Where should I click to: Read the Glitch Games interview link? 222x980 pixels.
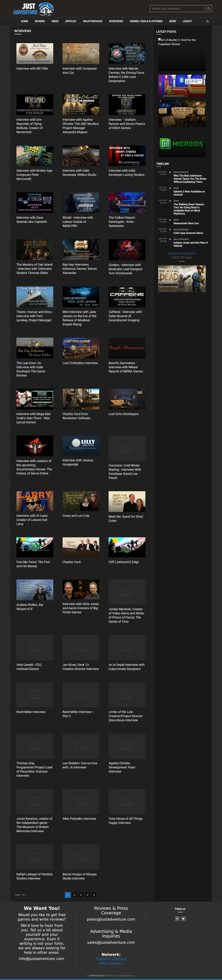[127, 124]
